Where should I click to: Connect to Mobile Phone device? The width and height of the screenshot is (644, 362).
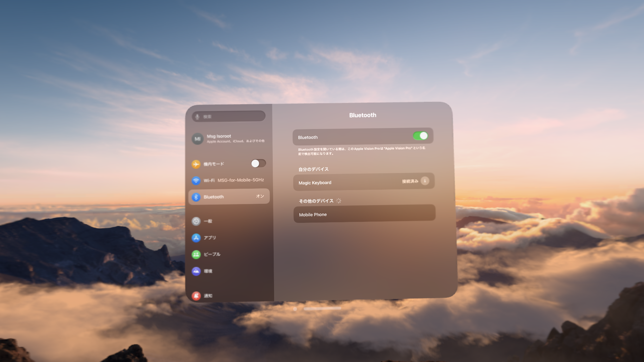click(365, 214)
